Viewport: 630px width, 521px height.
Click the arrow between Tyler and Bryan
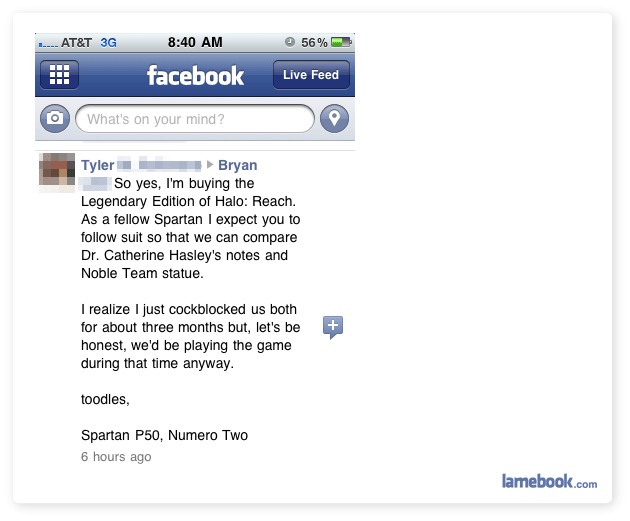click(210, 165)
